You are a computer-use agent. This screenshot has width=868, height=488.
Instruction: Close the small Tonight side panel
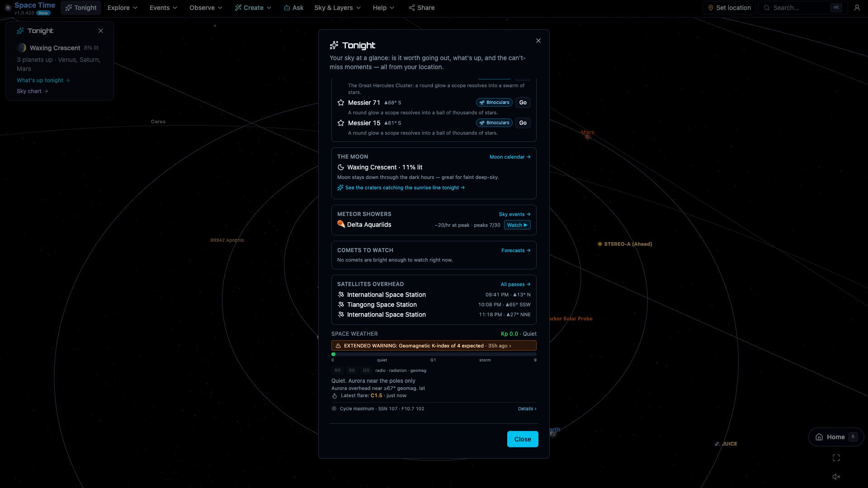(x=101, y=31)
